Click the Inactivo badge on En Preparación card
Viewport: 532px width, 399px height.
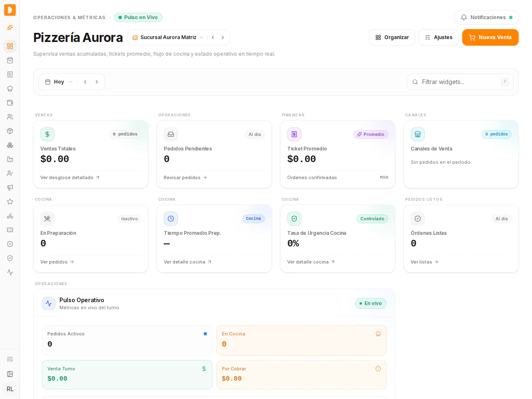pos(129,219)
